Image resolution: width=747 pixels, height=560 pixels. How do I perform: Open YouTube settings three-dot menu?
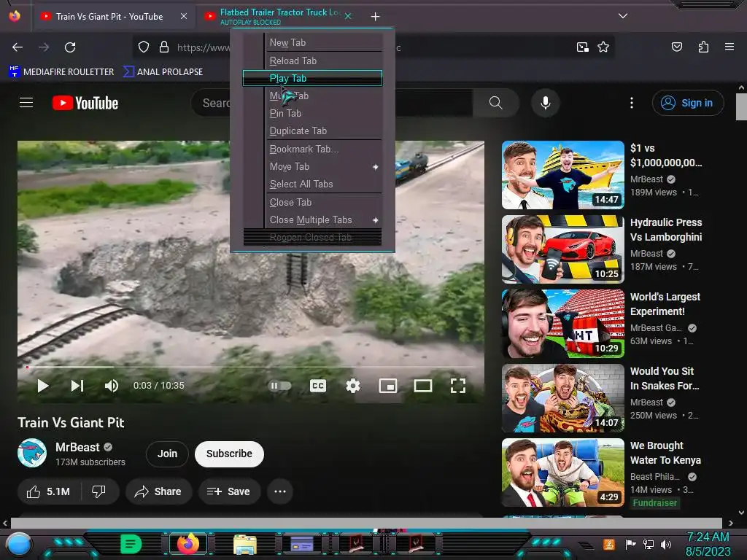[x=632, y=103]
